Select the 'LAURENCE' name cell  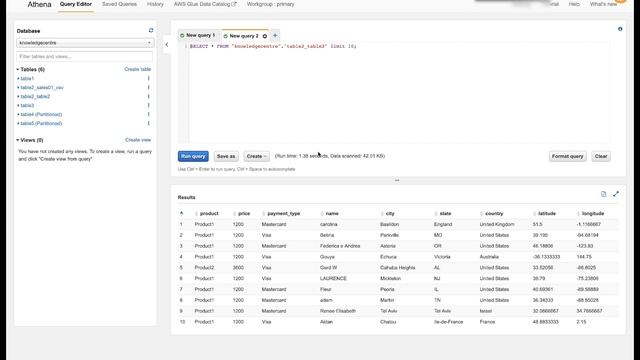tap(333, 278)
